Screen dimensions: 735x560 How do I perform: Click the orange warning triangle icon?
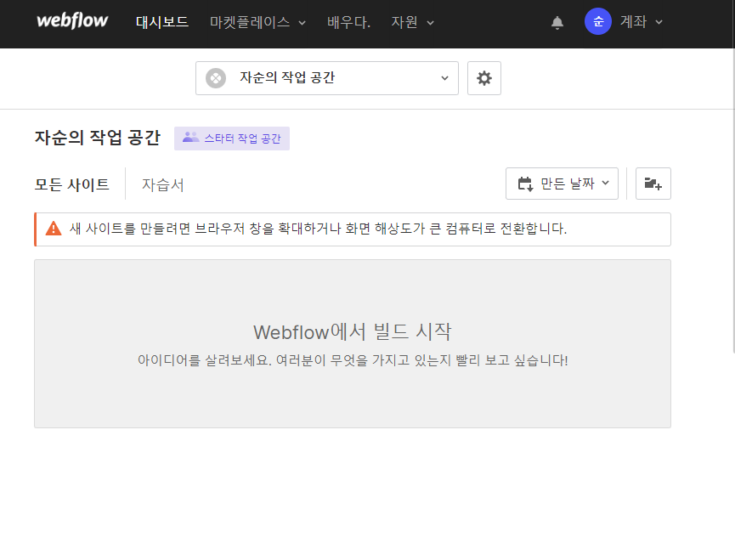click(54, 229)
